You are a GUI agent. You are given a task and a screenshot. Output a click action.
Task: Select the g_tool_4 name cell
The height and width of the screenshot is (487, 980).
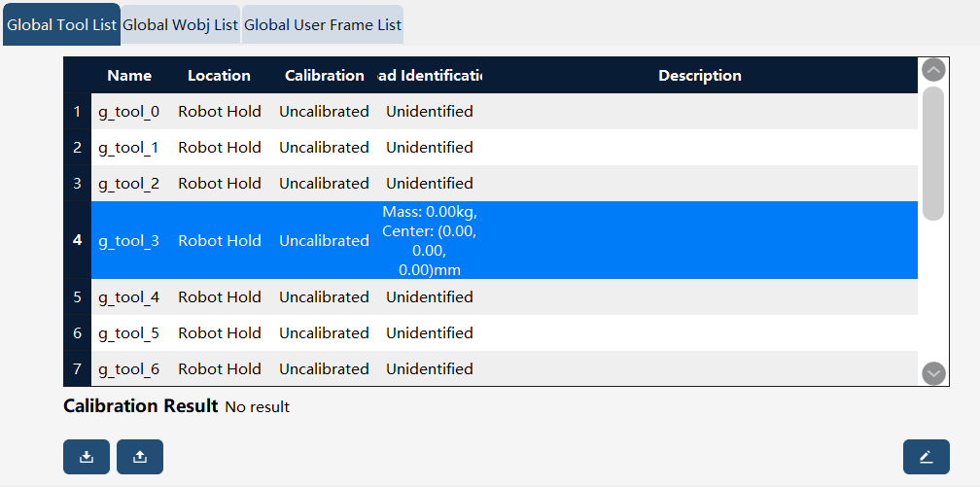point(128,296)
